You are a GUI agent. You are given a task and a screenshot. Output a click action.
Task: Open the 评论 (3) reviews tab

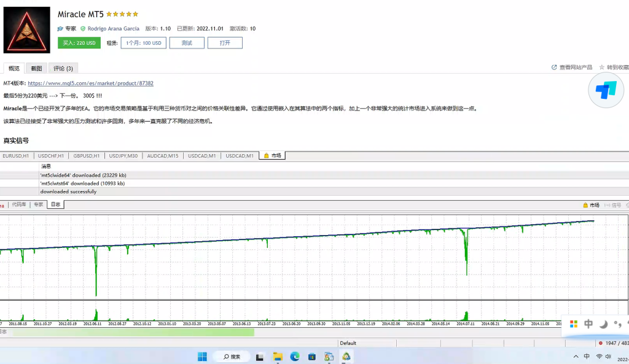[63, 68]
